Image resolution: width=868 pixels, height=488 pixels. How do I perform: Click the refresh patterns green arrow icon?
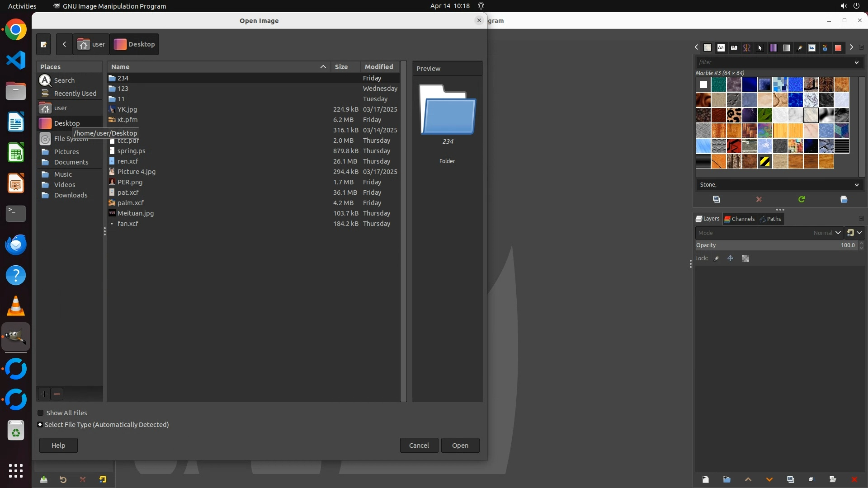tap(801, 199)
